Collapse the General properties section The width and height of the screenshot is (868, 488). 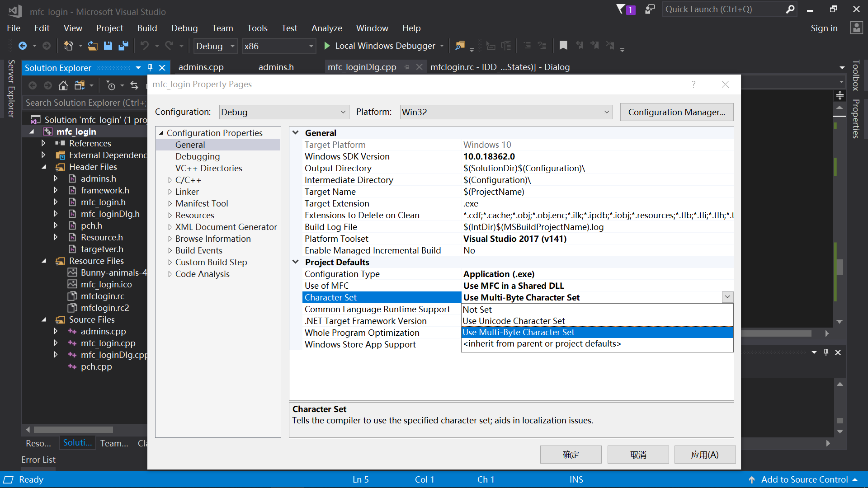click(x=296, y=133)
